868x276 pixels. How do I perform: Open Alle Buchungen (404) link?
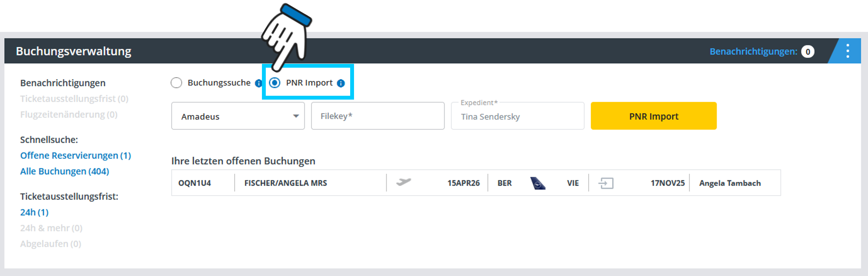64,171
